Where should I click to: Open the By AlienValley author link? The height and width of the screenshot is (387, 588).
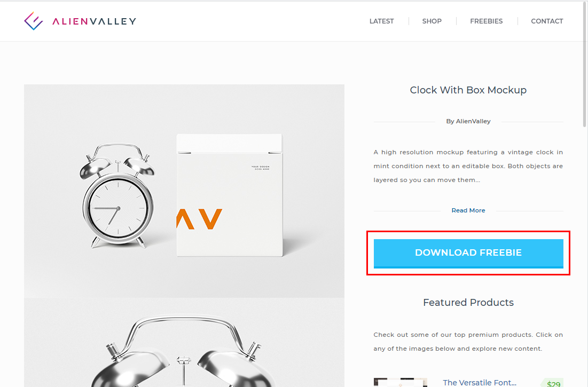468,121
